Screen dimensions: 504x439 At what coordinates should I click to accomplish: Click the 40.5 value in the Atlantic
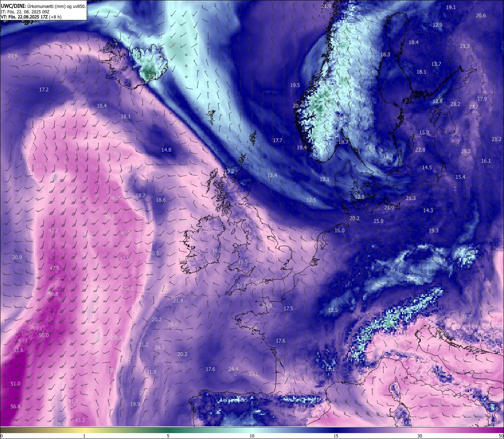tap(116, 198)
